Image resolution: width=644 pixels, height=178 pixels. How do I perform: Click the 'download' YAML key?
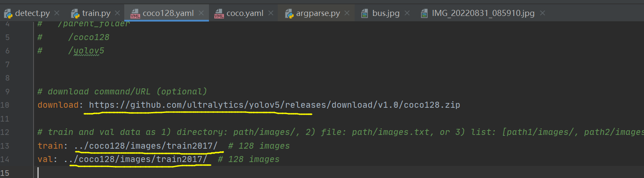click(59, 105)
